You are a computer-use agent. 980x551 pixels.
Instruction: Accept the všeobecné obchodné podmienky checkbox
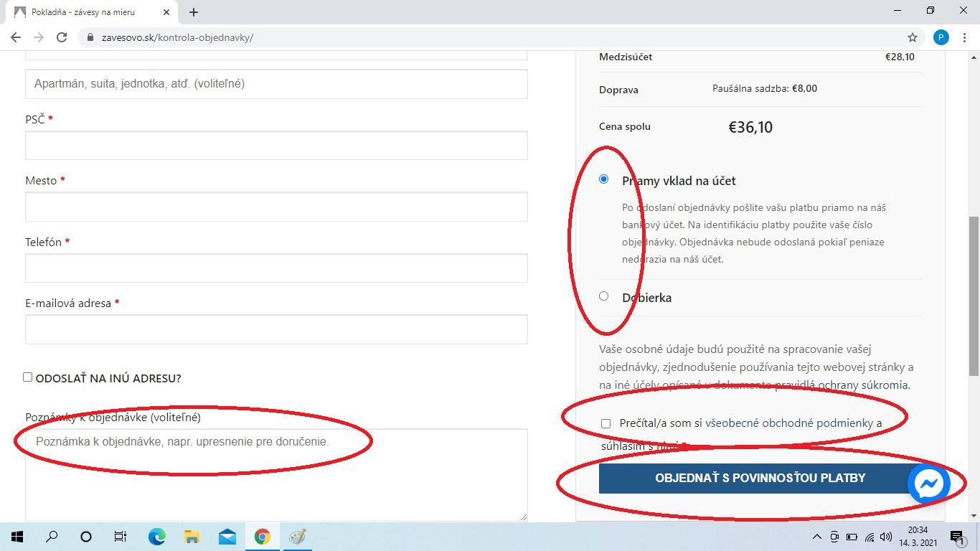[x=606, y=424]
